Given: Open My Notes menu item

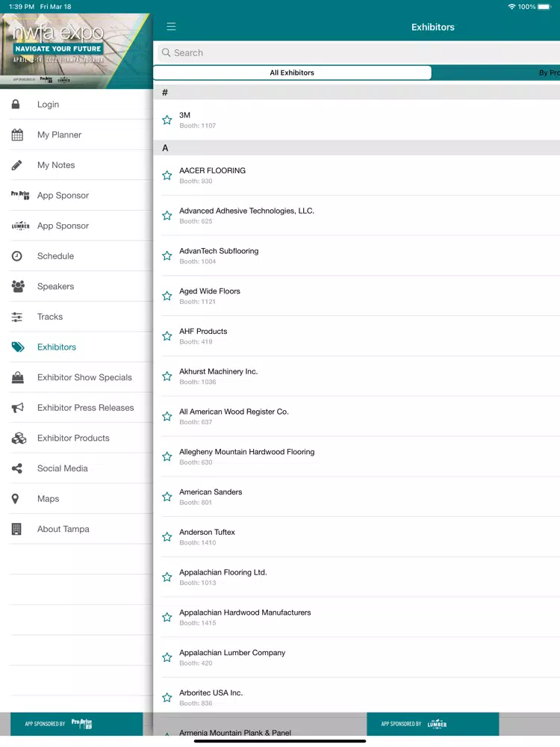Looking at the screenshot, I should (x=76, y=165).
